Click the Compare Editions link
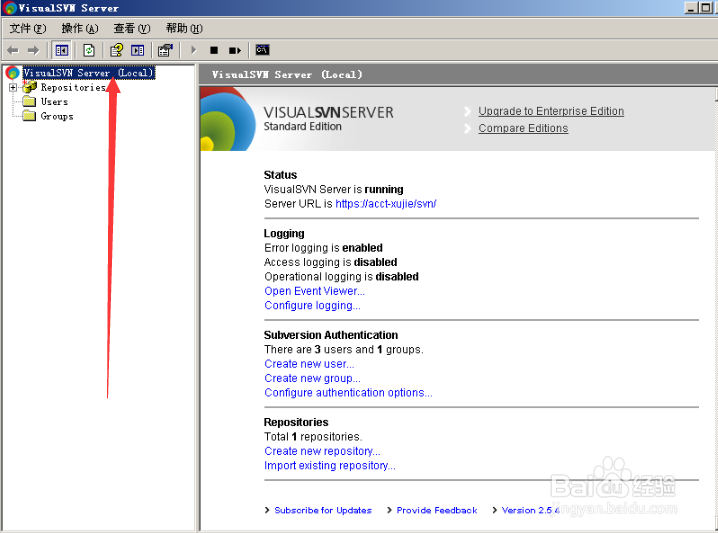The image size is (718, 533). (x=523, y=128)
